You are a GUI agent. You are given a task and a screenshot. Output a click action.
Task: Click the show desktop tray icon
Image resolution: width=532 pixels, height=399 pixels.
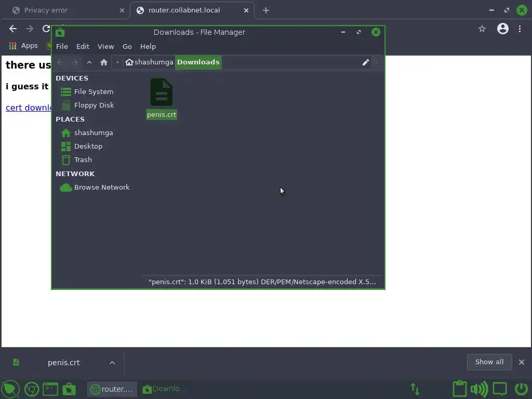[500, 389]
